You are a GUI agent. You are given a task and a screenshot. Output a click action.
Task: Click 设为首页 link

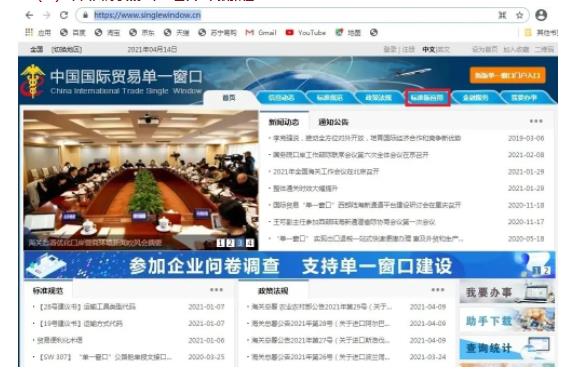coord(485,49)
